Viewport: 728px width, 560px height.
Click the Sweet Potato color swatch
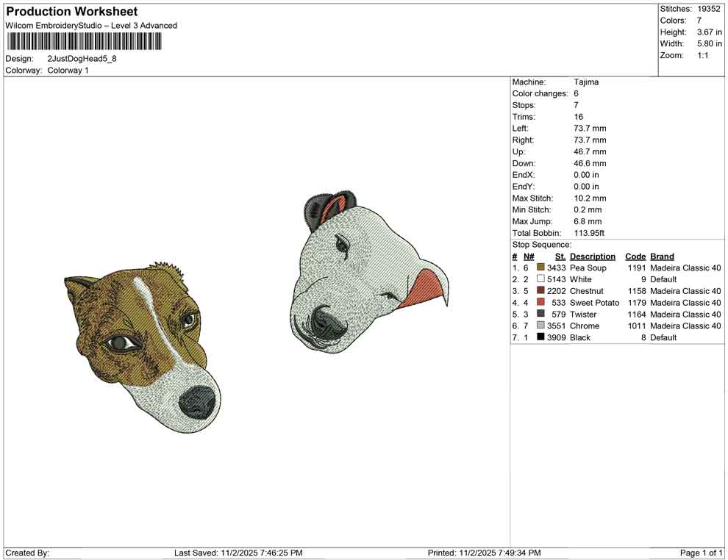click(542, 303)
